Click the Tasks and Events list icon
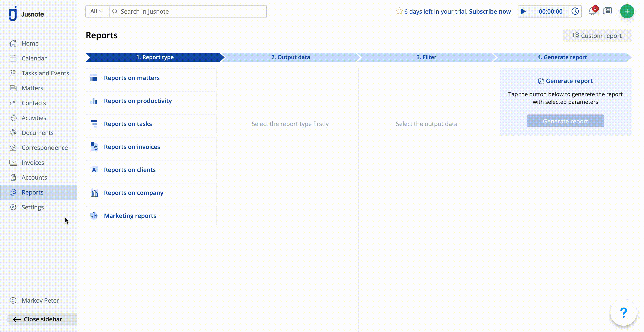This screenshot has height=332, width=644. click(13, 73)
